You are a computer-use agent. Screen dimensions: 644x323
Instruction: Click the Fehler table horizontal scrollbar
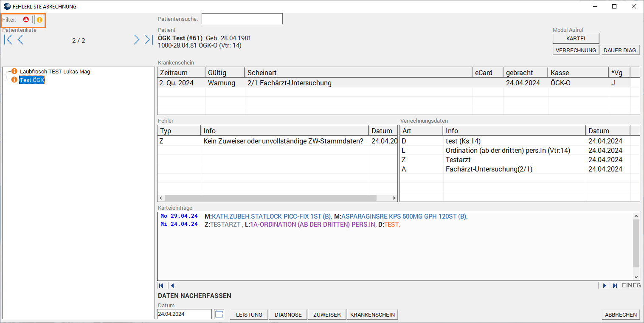pos(270,198)
